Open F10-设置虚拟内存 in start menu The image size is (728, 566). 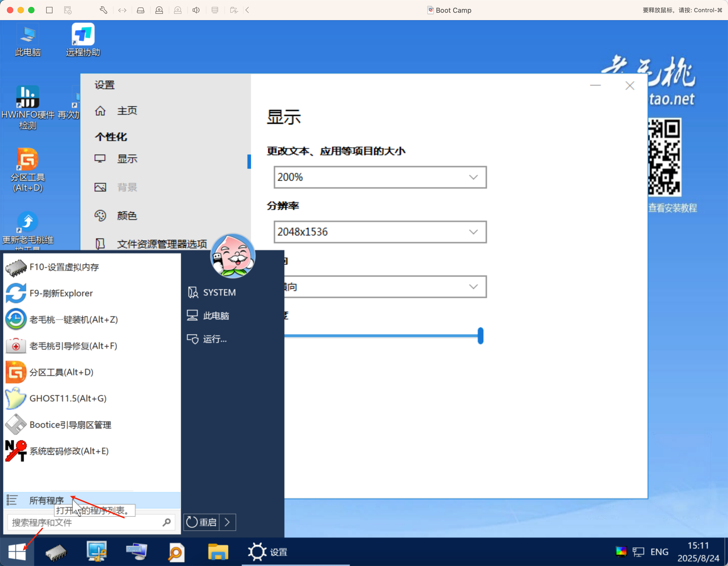[92, 267]
